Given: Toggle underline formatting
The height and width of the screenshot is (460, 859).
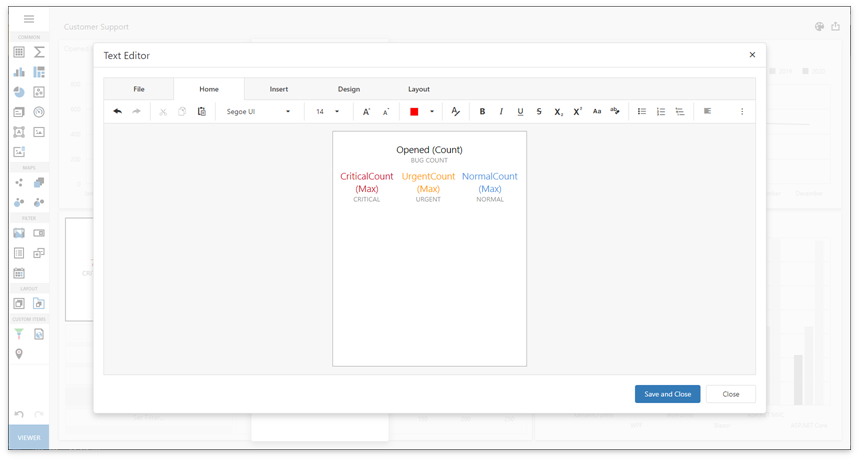Looking at the screenshot, I should click(x=520, y=112).
